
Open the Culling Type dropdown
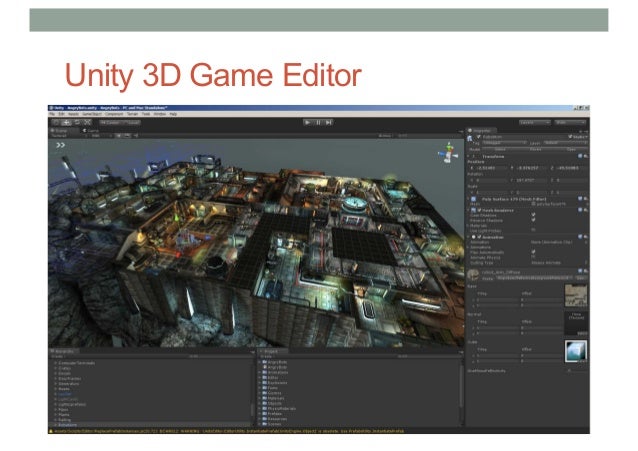coord(559,263)
